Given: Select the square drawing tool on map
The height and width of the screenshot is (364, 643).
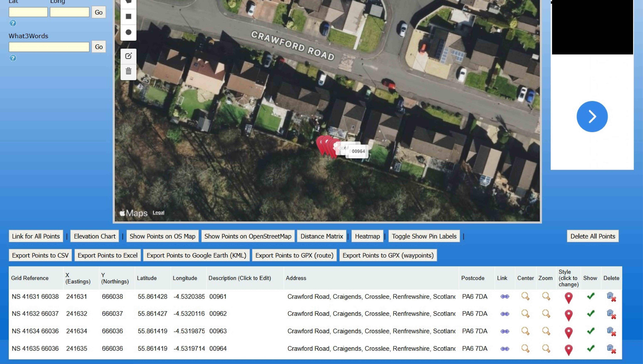Looking at the screenshot, I should pyautogui.click(x=128, y=16).
